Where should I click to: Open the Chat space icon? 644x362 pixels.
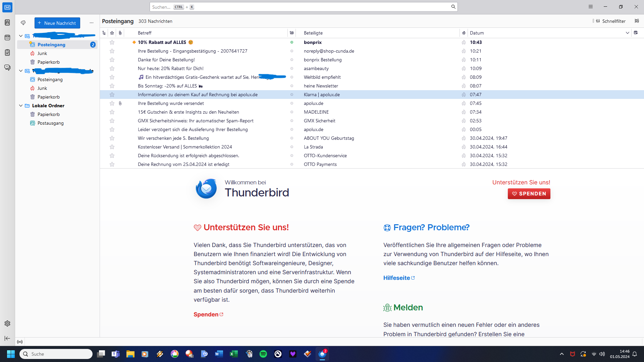click(x=7, y=67)
